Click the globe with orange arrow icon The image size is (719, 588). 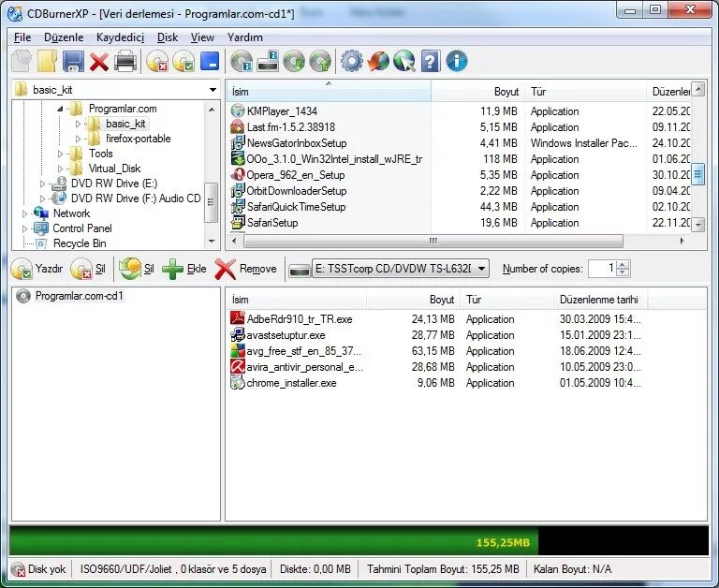click(378, 62)
